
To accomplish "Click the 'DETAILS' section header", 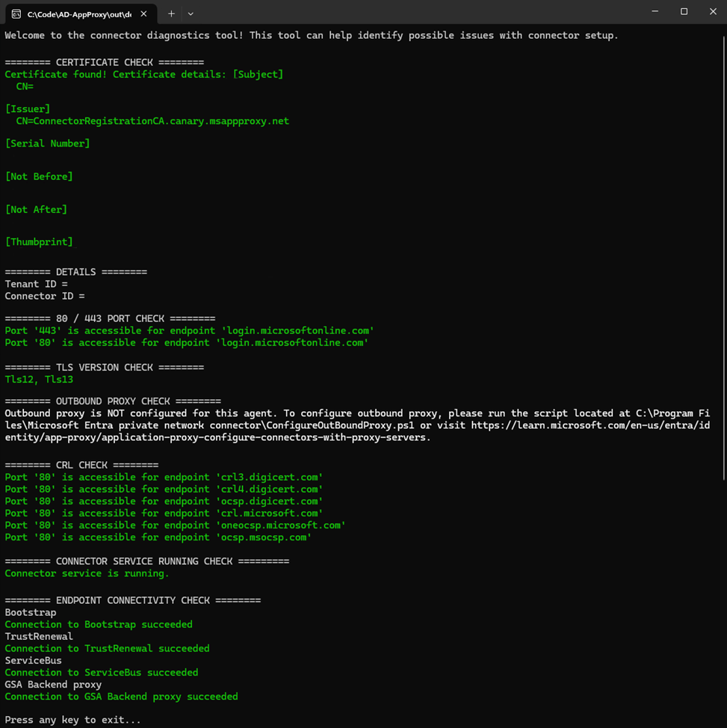I will pos(75,272).
